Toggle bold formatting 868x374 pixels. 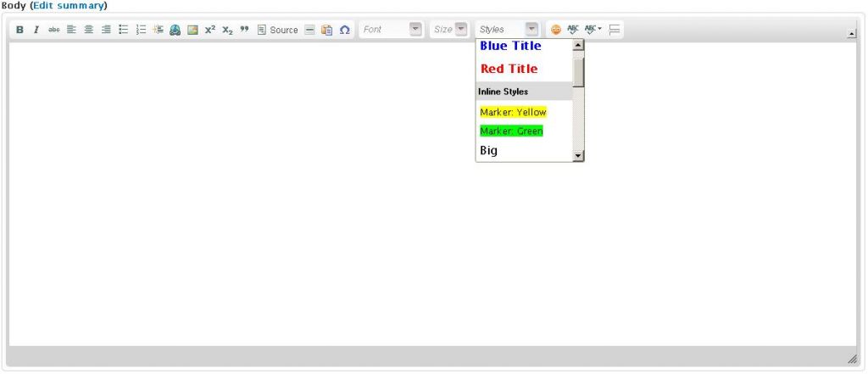click(x=19, y=30)
